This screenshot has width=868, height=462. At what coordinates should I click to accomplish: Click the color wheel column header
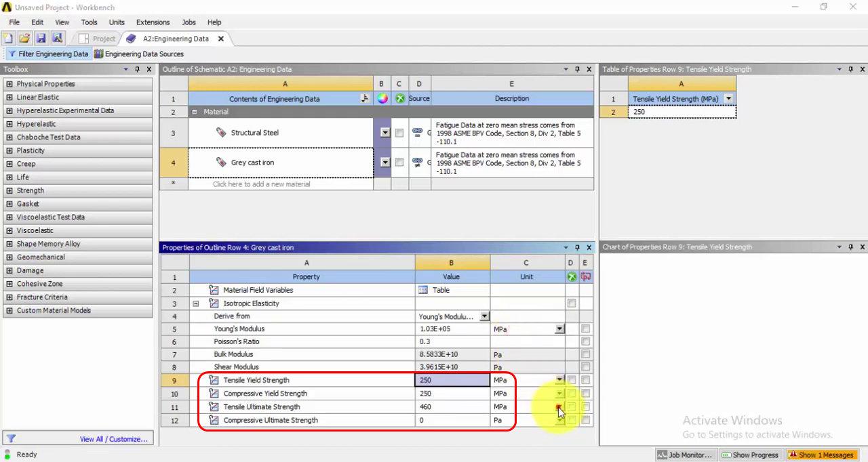pos(382,99)
